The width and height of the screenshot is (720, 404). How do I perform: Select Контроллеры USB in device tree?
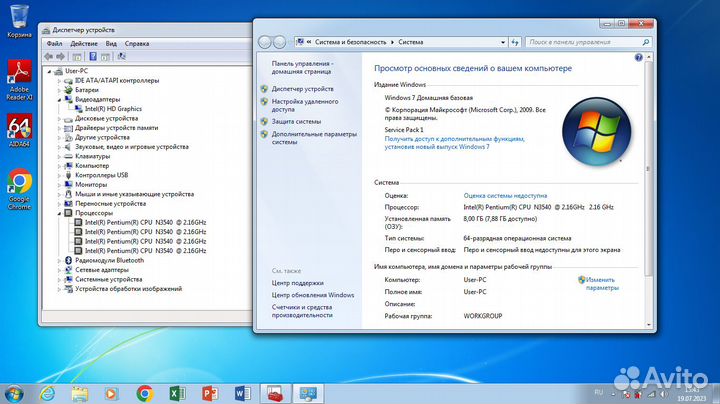pyautogui.click(x=101, y=175)
